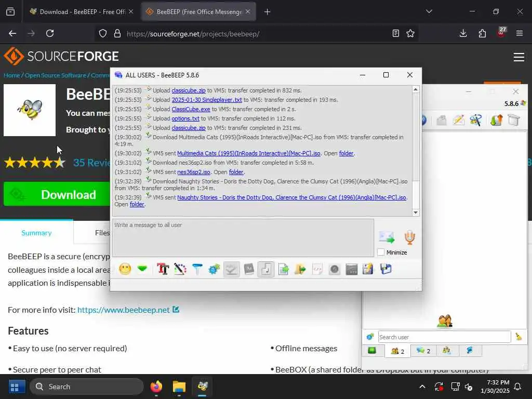Click the message box 'Write a message to all user'

point(243,238)
